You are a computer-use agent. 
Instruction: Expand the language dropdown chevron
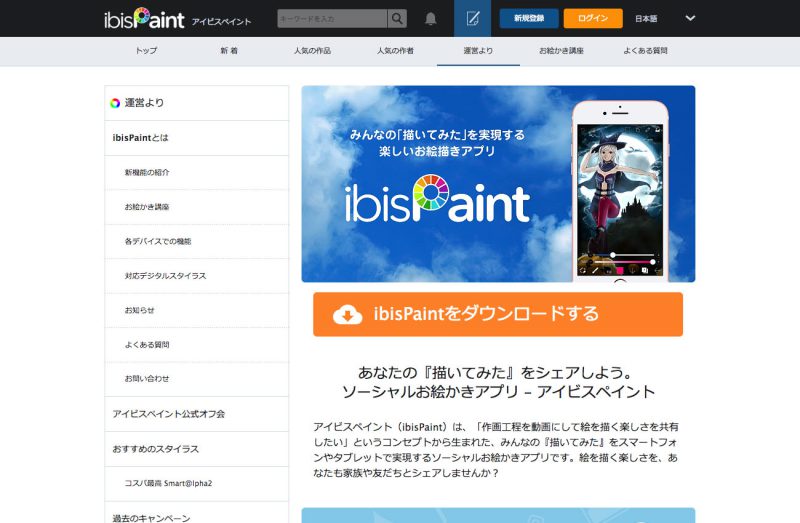pyautogui.click(x=690, y=18)
